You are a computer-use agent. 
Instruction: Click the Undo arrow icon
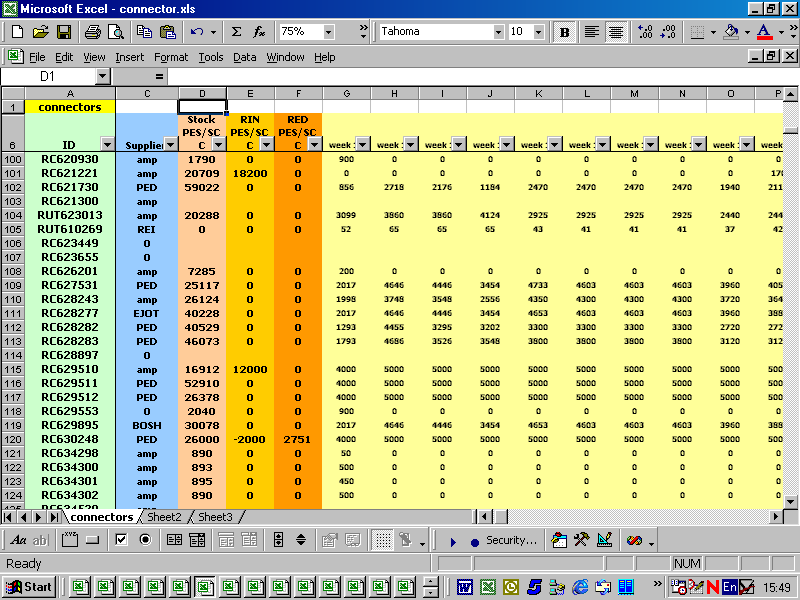(197, 32)
